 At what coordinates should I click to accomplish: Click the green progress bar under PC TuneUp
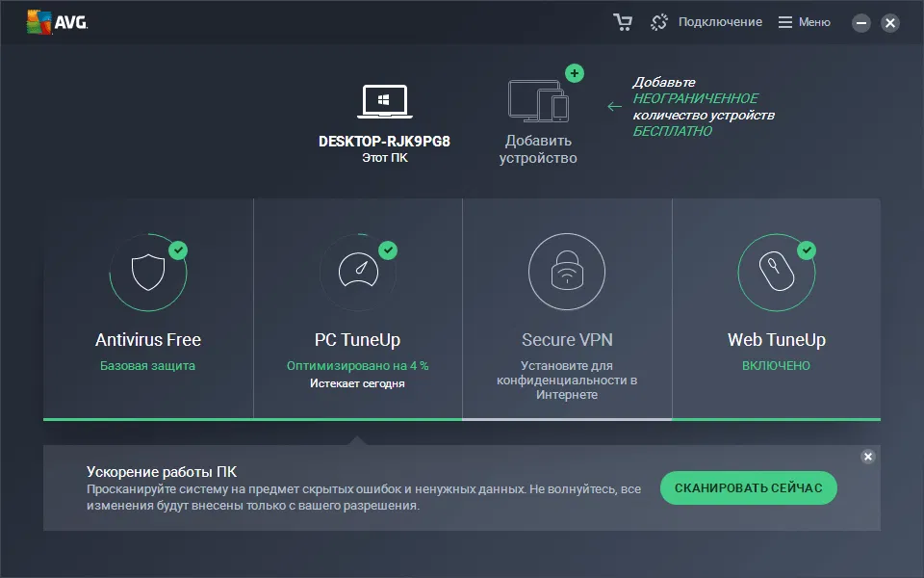pos(357,418)
